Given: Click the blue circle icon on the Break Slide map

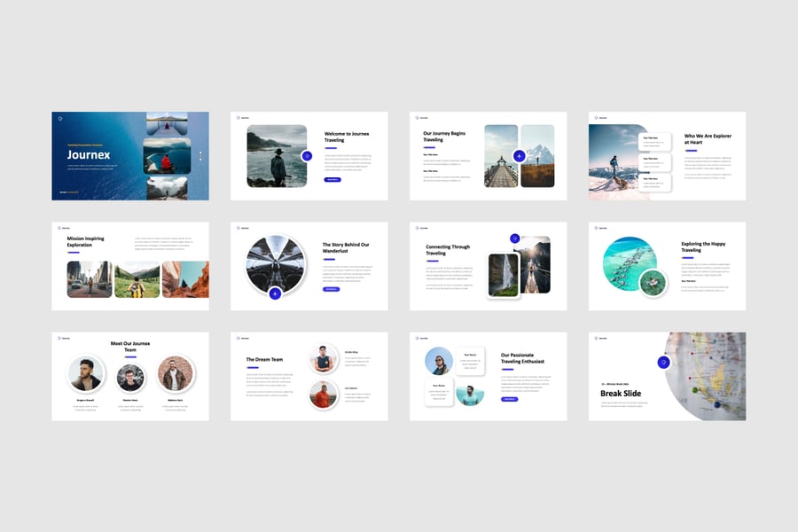Looking at the screenshot, I should (662, 362).
